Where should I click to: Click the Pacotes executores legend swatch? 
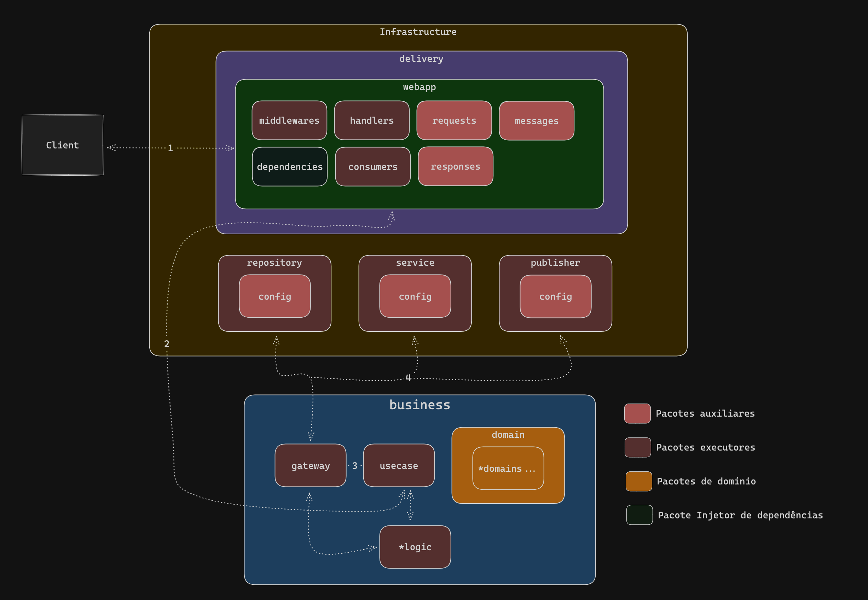click(x=637, y=447)
